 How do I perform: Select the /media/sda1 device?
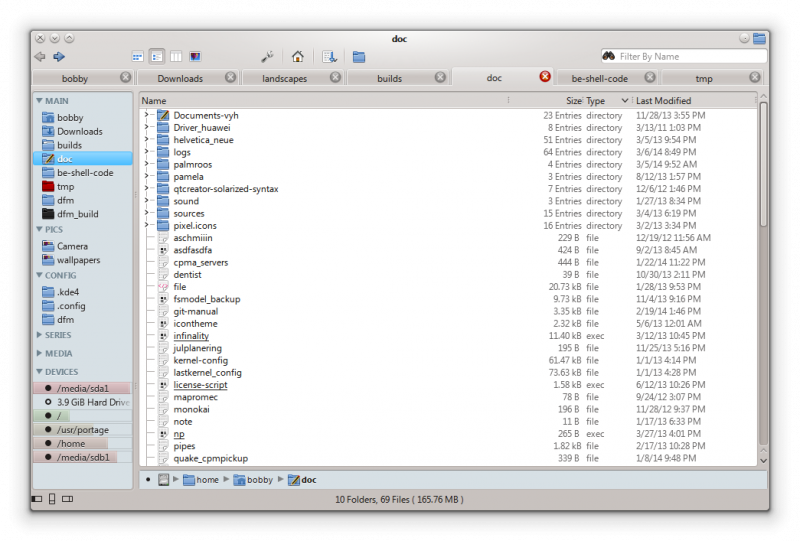(x=83, y=388)
